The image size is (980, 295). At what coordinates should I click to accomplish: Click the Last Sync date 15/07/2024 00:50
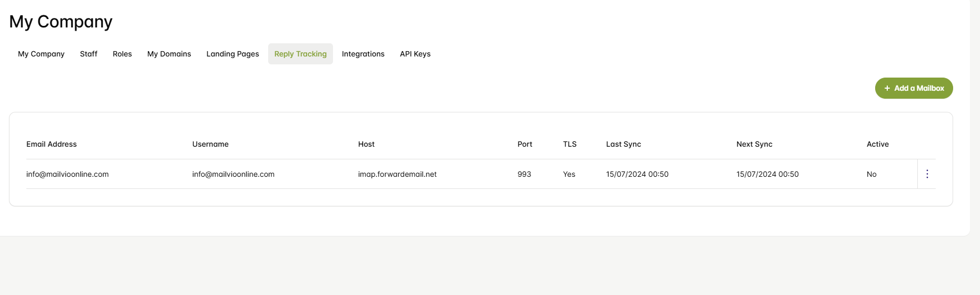[x=637, y=174]
